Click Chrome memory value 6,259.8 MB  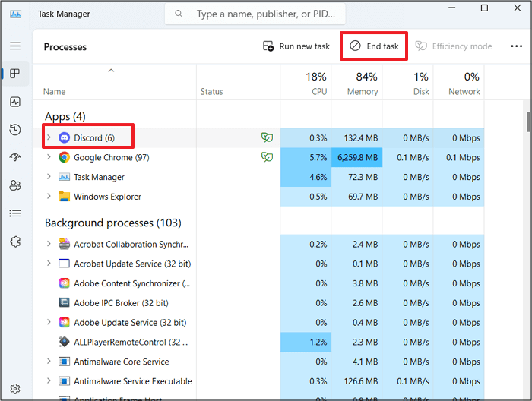(x=358, y=158)
